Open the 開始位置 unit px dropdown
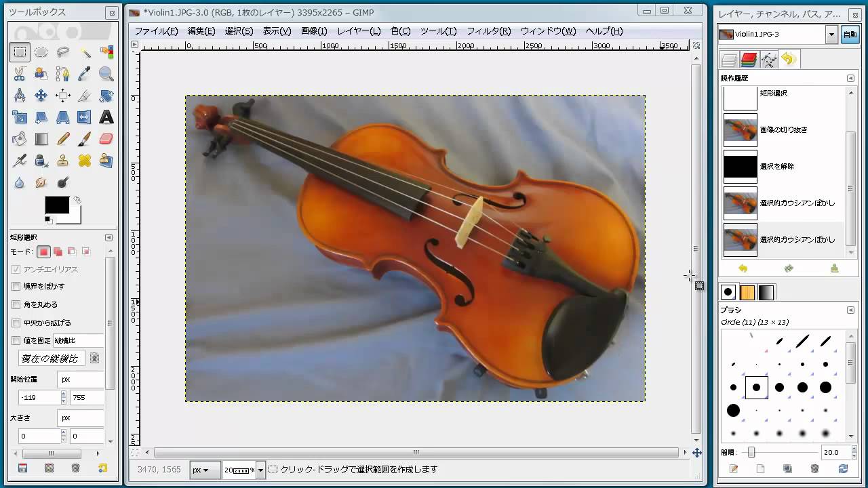The height and width of the screenshot is (488, 868). [x=81, y=379]
